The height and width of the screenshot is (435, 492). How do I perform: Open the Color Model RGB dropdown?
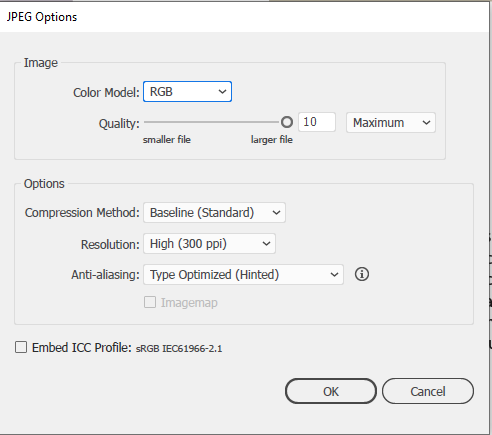[187, 92]
